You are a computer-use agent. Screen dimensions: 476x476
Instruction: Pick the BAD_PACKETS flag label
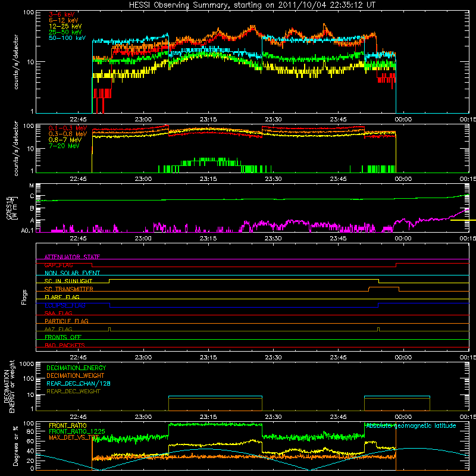[x=65, y=345]
